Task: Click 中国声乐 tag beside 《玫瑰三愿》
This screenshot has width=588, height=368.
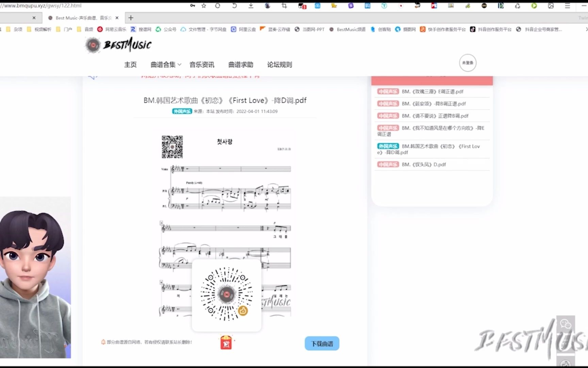Action: (x=388, y=92)
